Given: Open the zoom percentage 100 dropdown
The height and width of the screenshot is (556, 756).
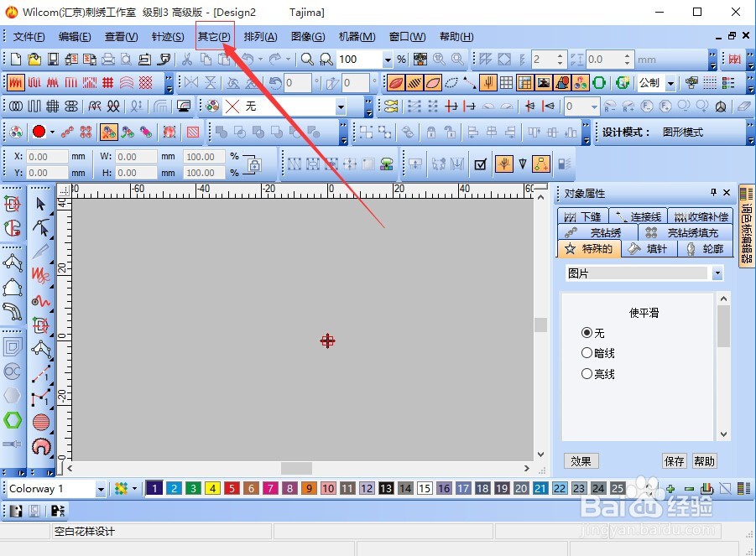Looking at the screenshot, I should click(x=388, y=60).
